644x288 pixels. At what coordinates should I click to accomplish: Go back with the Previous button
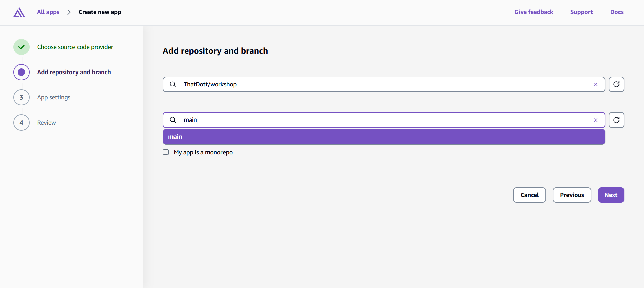tap(572, 195)
